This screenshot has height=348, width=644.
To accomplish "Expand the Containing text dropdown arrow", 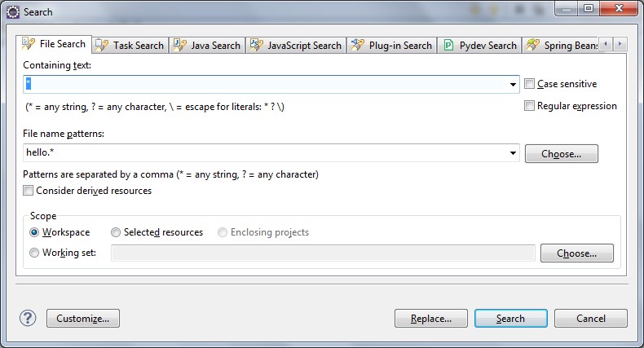I will (x=514, y=85).
